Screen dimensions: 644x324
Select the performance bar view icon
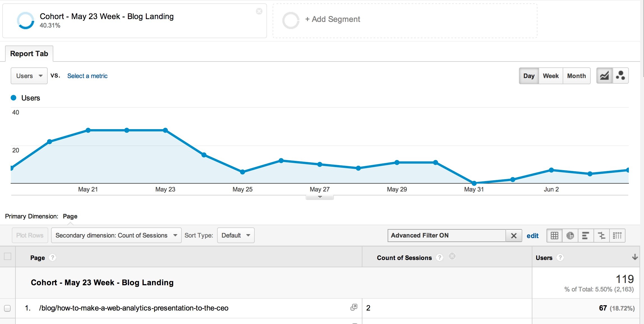[585, 236]
